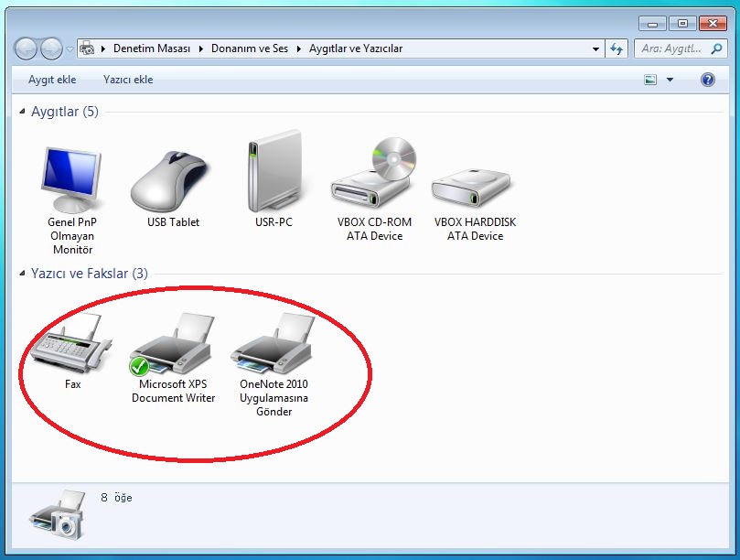This screenshot has width=740, height=560.
Task: Maximize the Aygıtlar ve Yazıcılar window
Action: pyautogui.click(x=682, y=23)
